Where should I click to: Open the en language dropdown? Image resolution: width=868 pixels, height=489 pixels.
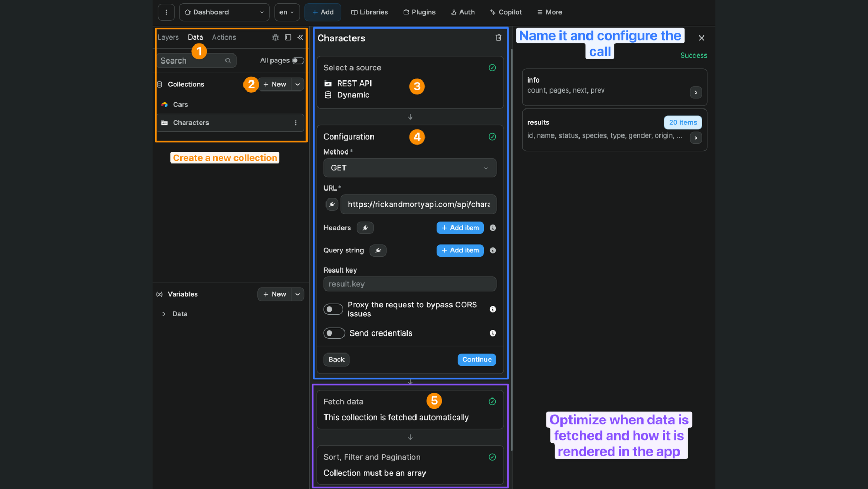[286, 12]
